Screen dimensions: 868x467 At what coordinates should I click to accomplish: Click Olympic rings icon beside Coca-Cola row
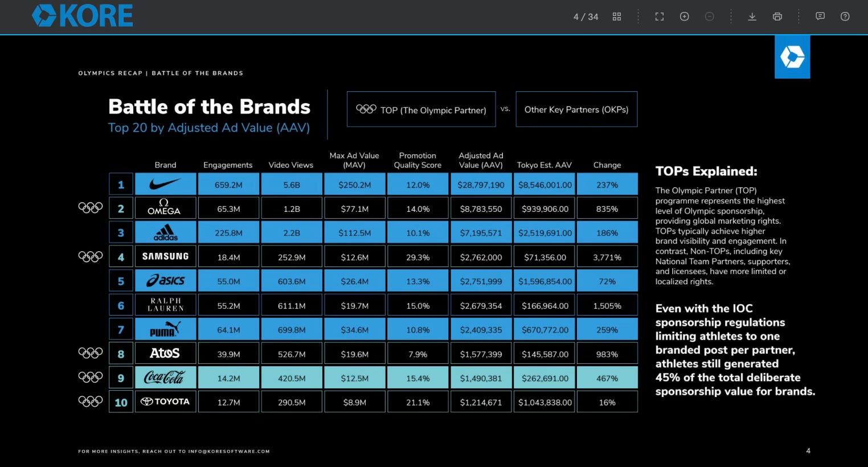point(91,377)
